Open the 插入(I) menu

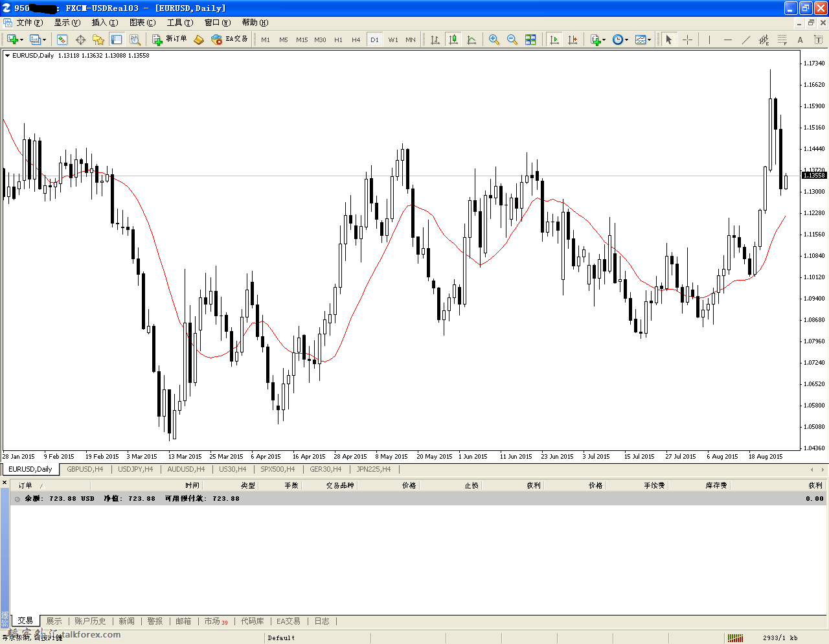[x=105, y=23]
